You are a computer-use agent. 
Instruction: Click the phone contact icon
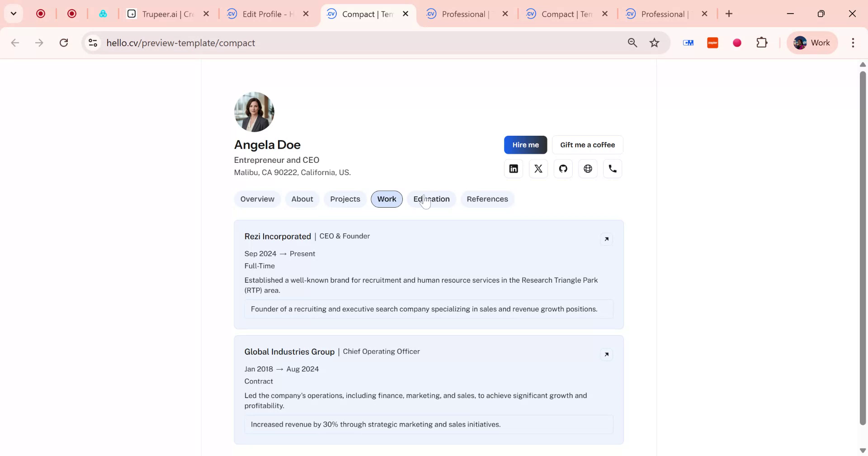(x=613, y=168)
